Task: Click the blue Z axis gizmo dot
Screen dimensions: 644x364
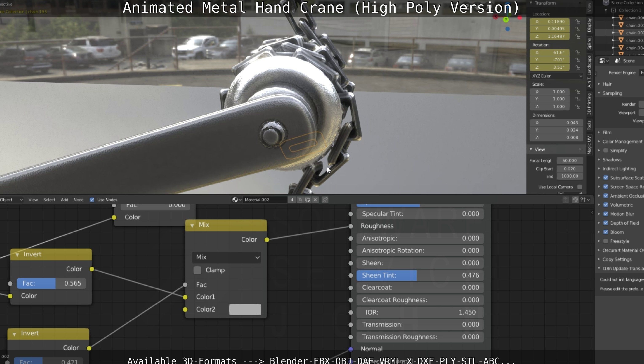Action: (x=507, y=29)
